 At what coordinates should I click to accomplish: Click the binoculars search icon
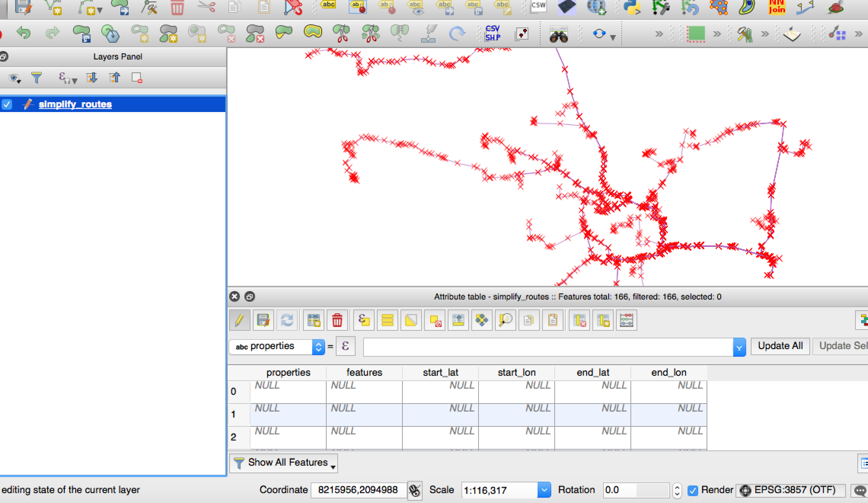[x=558, y=34]
